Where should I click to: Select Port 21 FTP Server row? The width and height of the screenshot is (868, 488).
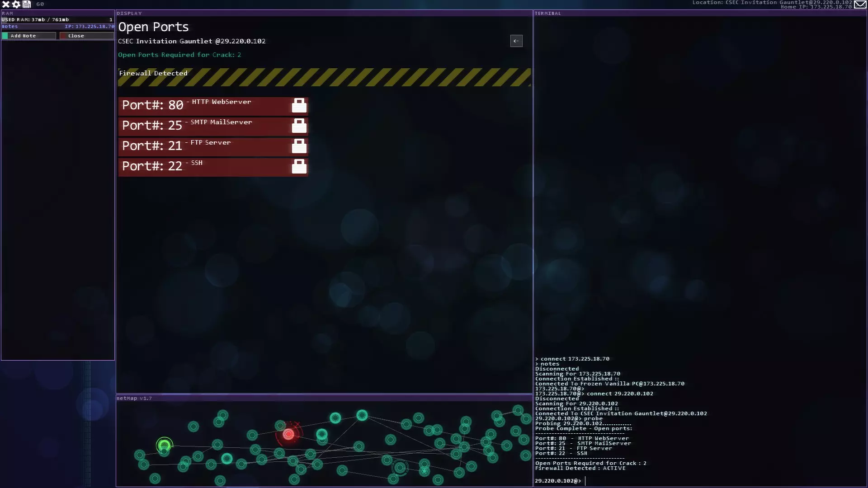203,147
